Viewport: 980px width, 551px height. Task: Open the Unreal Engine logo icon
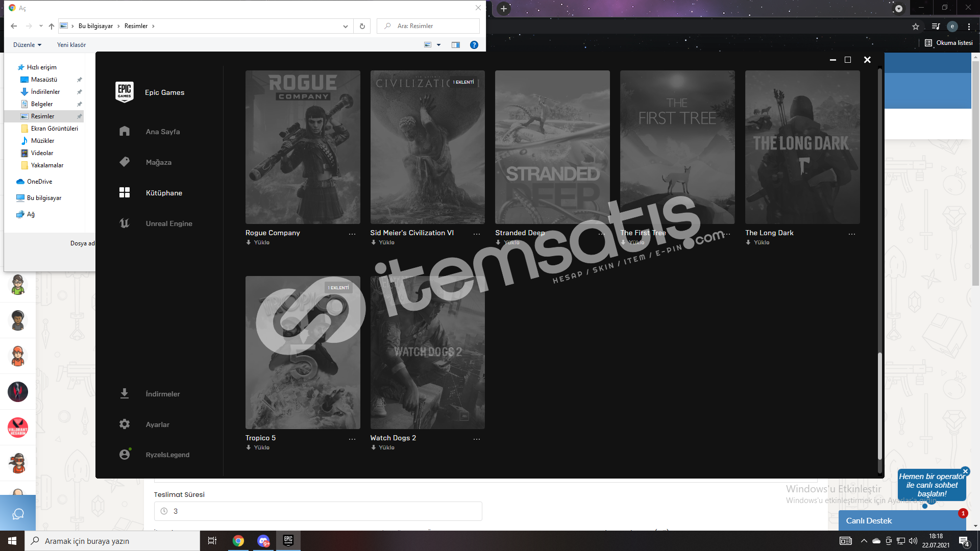pyautogui.click(x=125, y=223)
